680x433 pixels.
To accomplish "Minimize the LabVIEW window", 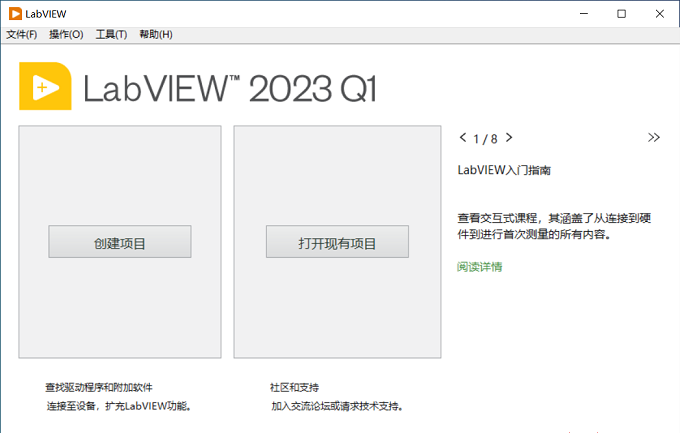I will tap(584, 14).
